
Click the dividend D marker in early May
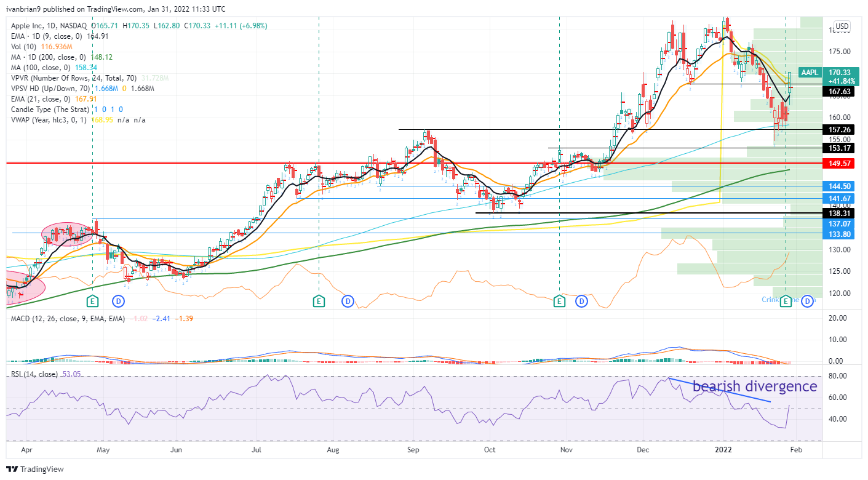click(119, 301)
